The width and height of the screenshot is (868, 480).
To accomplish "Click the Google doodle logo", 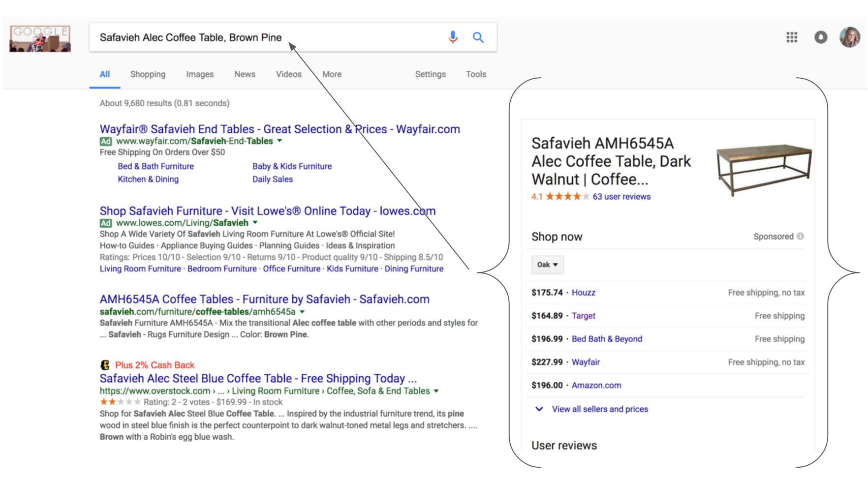I will (40, 38).
